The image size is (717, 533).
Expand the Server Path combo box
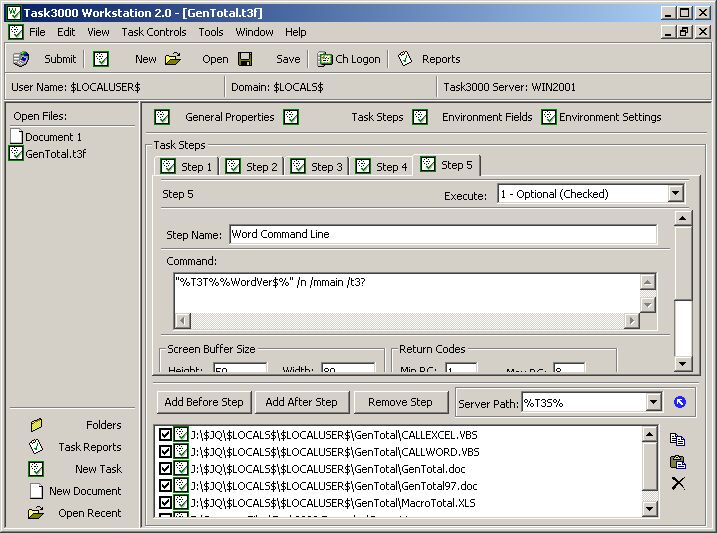pyautogui.click(x=653, y=402)
